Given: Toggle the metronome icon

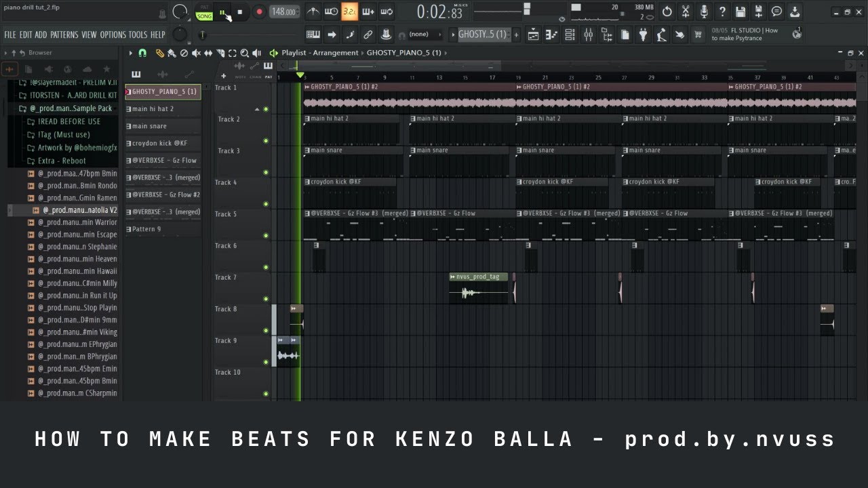Looking at the screenshot, I should (313, 12).
